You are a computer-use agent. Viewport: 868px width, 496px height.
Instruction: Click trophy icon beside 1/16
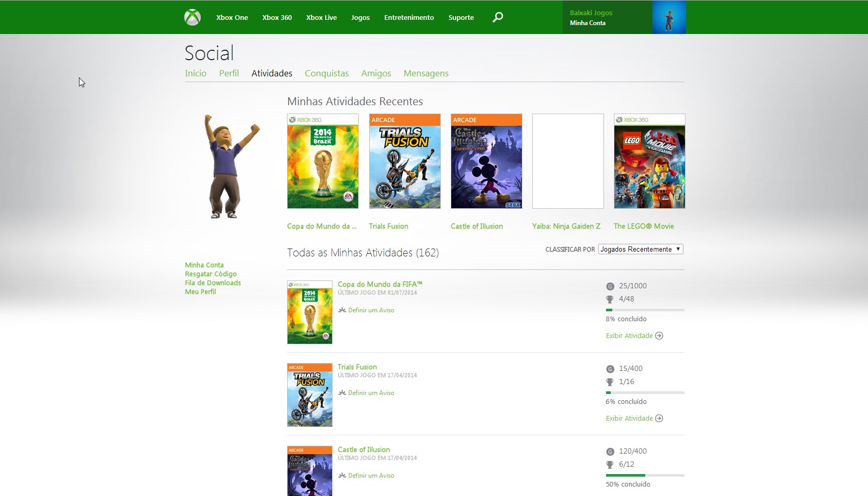610,382
